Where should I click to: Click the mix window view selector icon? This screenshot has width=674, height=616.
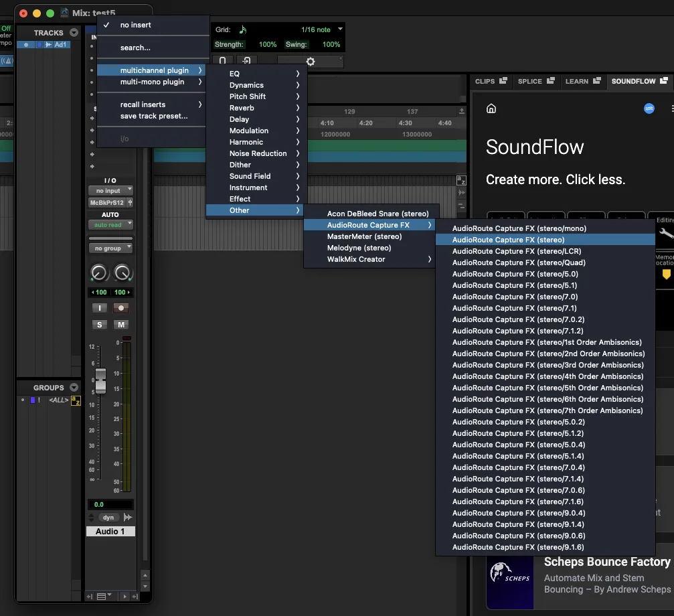(103, 596)
